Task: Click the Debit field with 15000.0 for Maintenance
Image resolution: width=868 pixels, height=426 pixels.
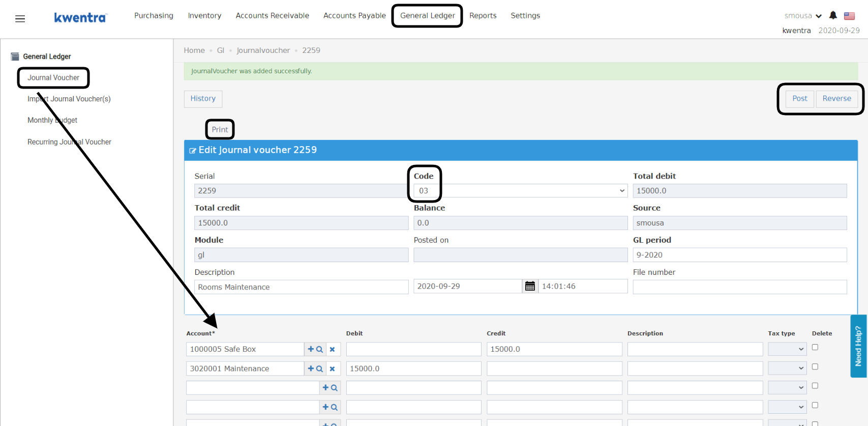Action: pos(414,368)
